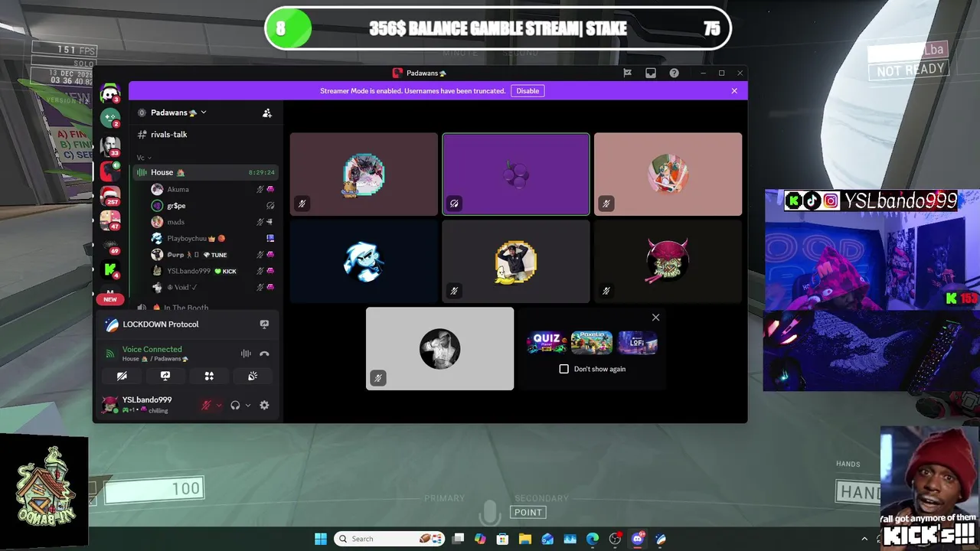
Task: Open the server icon with 47 badge
Action: point(110,220)
